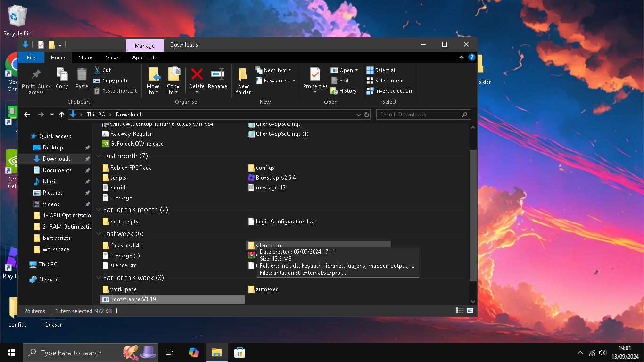Click the Back navigation arrow
644x362 pixels.
point(27,115)
